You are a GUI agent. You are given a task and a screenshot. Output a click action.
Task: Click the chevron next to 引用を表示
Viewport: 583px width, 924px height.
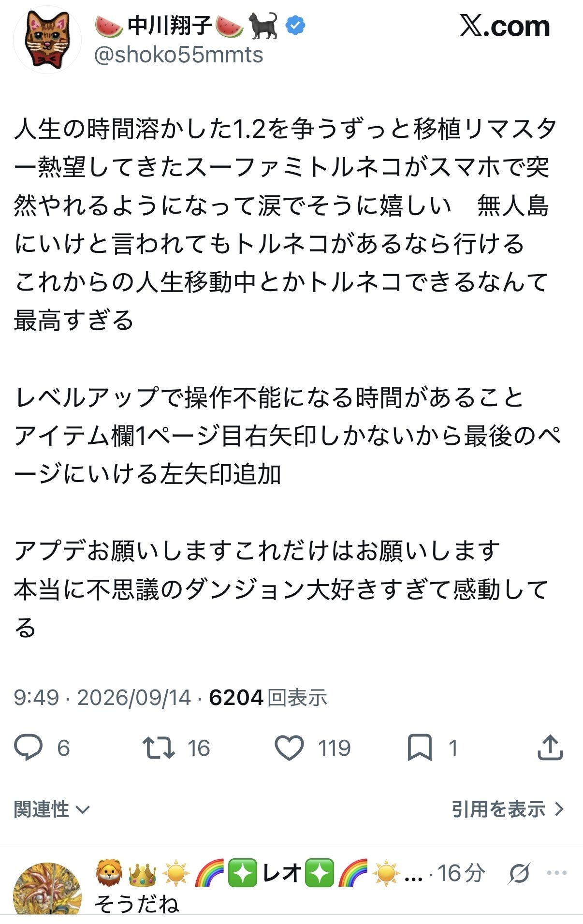pyautogui.click(x=559, y=809)
